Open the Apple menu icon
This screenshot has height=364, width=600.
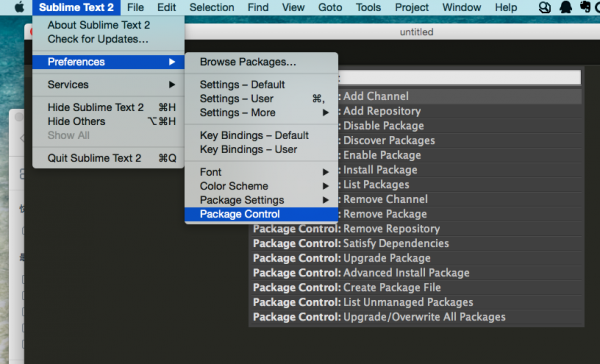[19, 7]
